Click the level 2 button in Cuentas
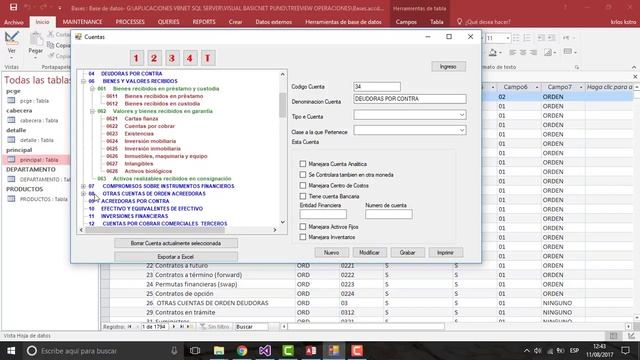This screenshot has height=360, width=640. pos(154,58)
